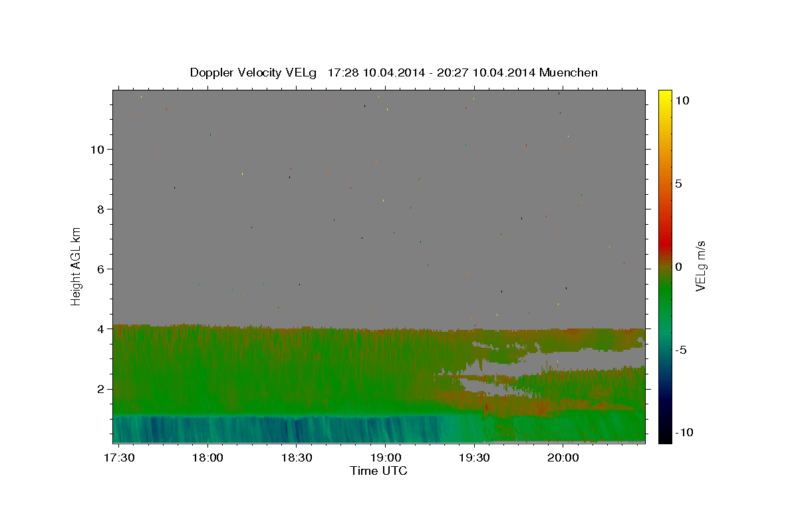Click the 'Time UTC' axis title
Image resolution: width=798 pixels, height=532 pixels.
tap(378, 471)
